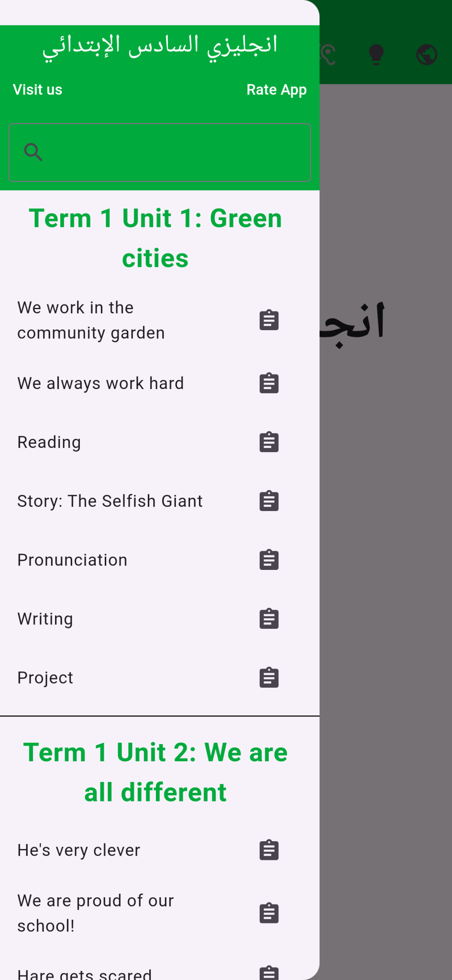Tap the Rate App button

point(276,90)
